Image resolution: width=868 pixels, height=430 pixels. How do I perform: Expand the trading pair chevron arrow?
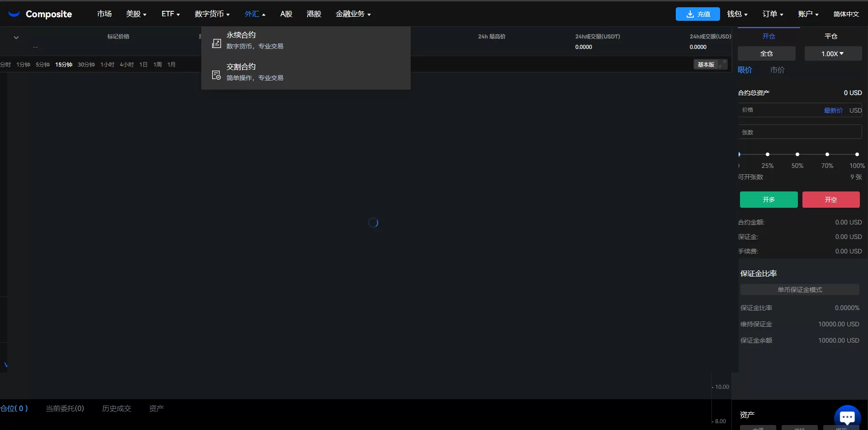click(16, 38)
